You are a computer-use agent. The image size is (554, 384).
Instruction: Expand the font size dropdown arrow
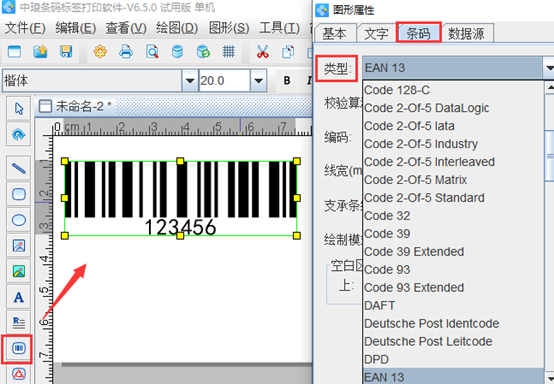pyautogui.click(x=258, y=81)
